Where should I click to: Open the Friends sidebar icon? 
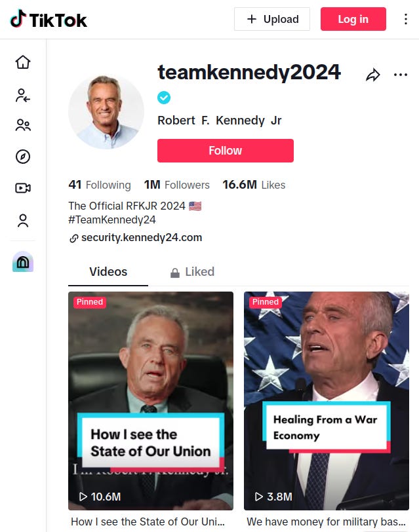click(x=23, y=125)
